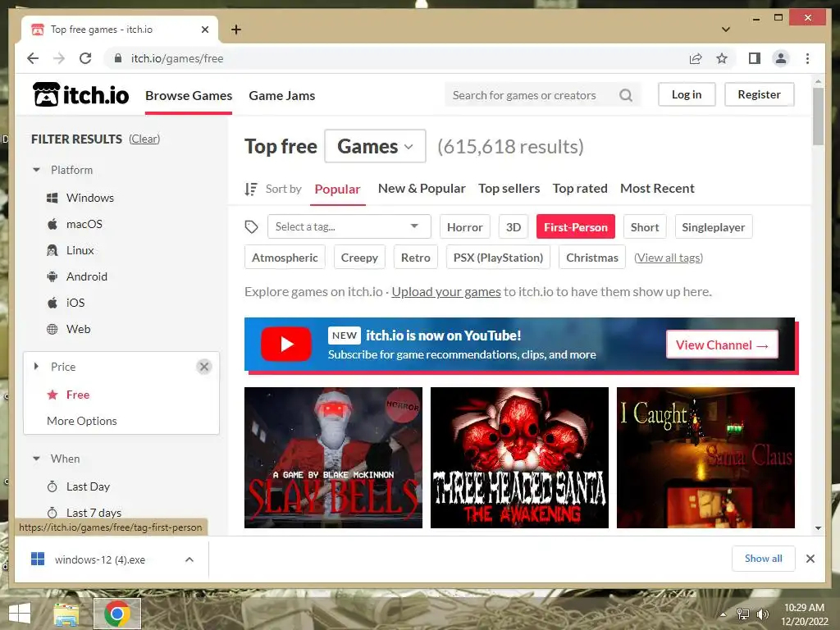Click the Upload your games link
This screenshot has height=630, width=840.
pyautogui.click(x=446, y=292)
